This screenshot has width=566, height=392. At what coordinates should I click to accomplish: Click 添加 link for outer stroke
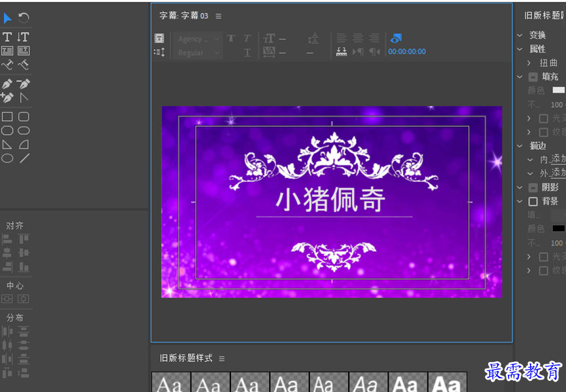click(559, 173)
